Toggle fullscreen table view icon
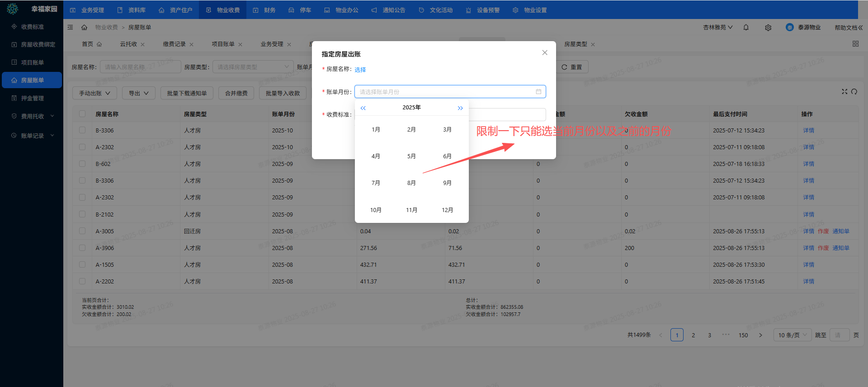868x387 pixels. (844, 91)
